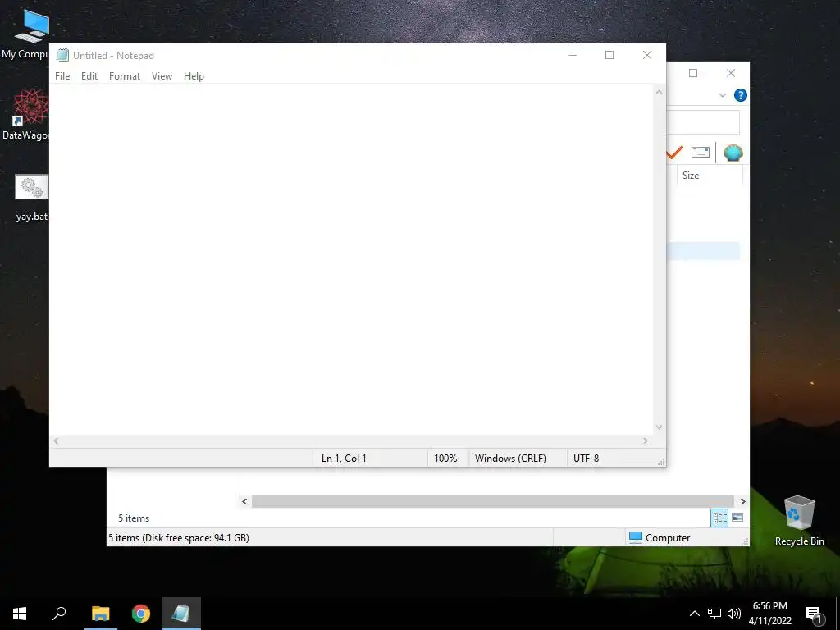Click the blue help icon in Explorer window

[741, 95]
